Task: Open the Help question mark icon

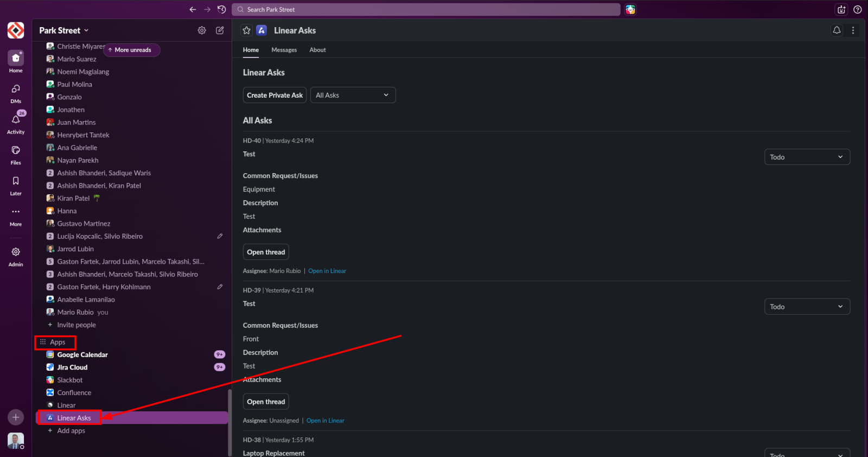Action: coord(857,9)
